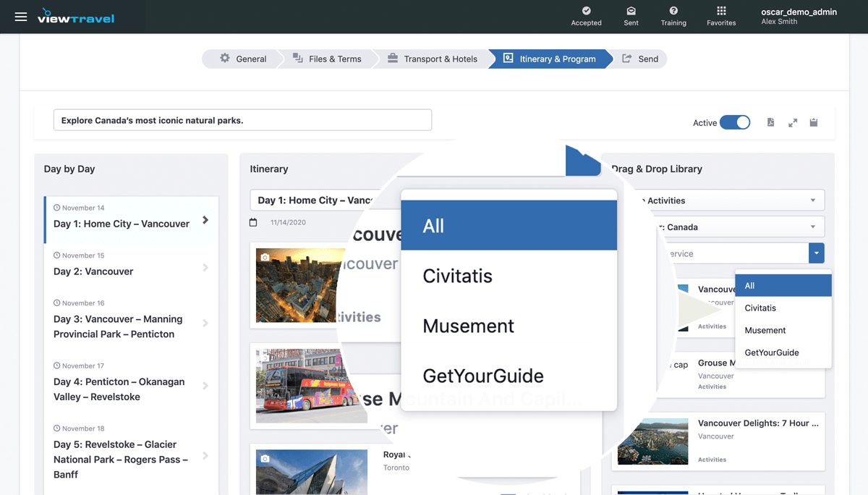Expand the chevron on Day 4 row

pos(205,386)
